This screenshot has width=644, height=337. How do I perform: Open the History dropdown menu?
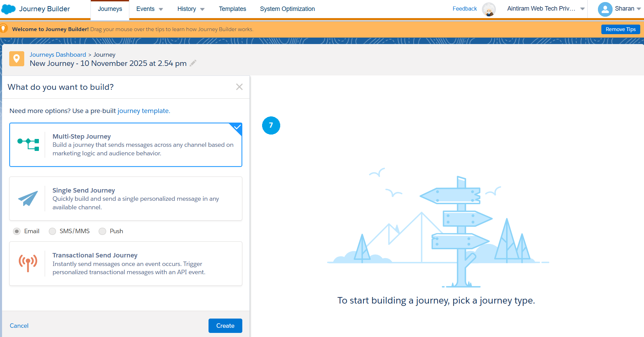click(x=191, y=9)
